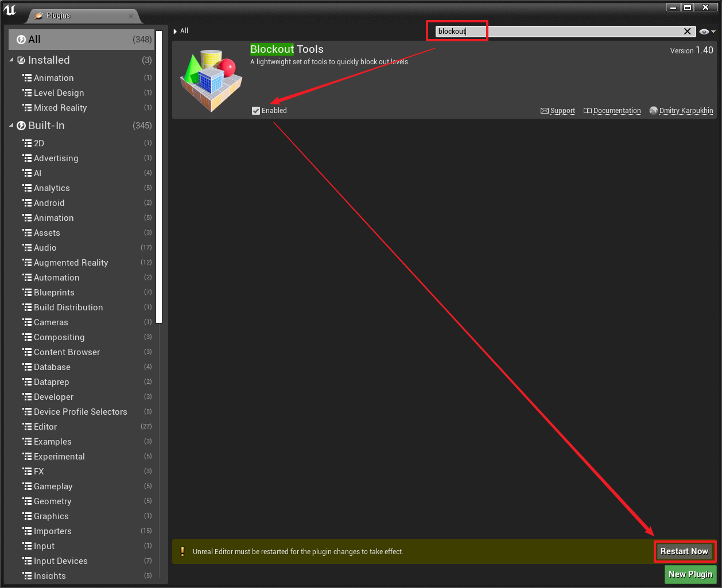Click the Restart Now button

pos(684,551)
